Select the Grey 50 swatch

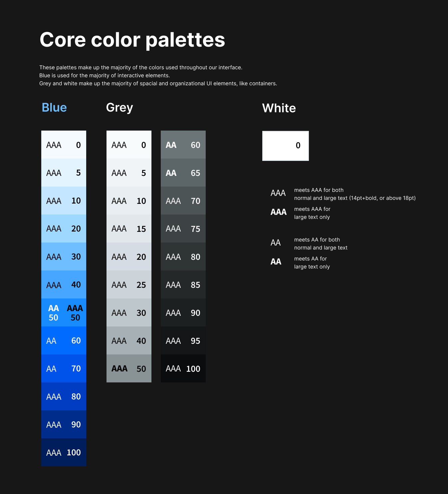point(129,368)
